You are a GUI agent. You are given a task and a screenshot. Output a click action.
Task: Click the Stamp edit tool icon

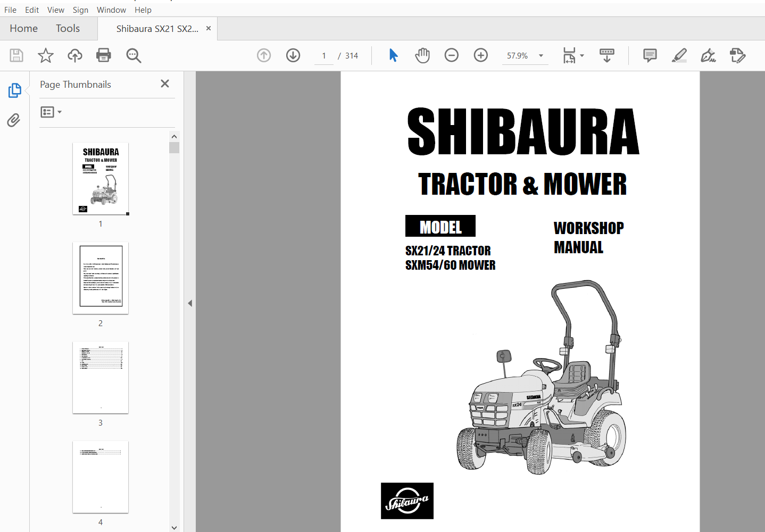(x=738, y=55)
